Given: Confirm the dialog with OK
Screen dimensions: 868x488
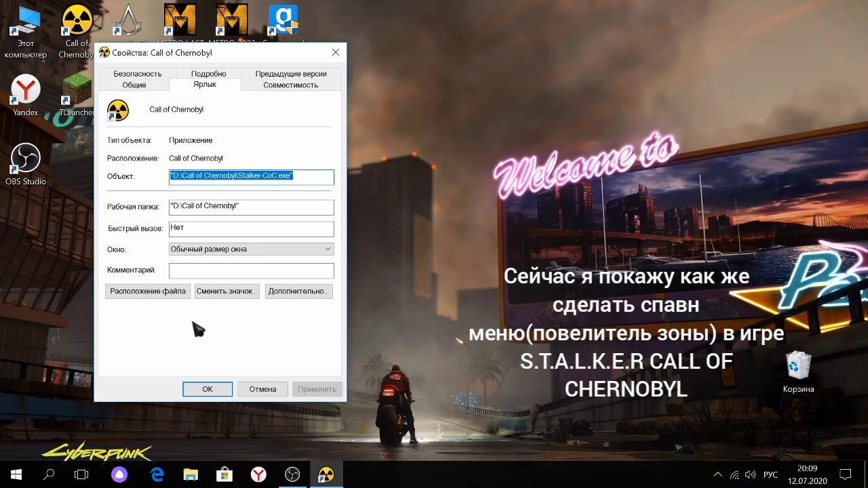Looking at the screenshot, I should pyautogui.click(x=208, y=389).
